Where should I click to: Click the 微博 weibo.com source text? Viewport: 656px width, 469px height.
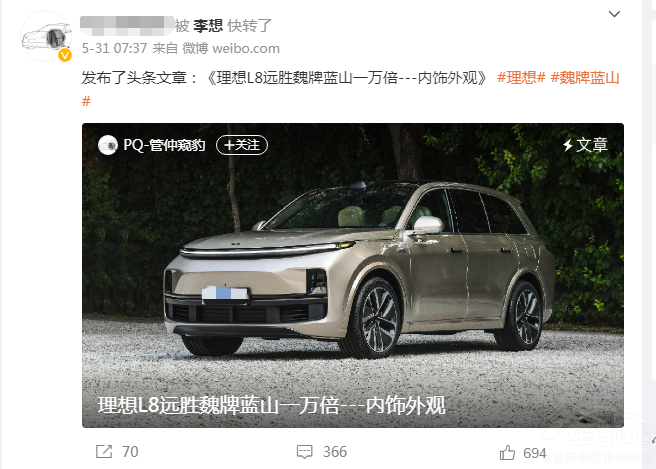point(231,49)
